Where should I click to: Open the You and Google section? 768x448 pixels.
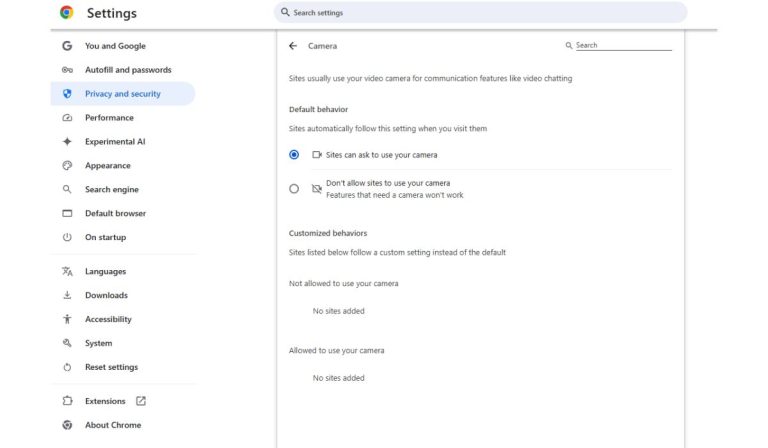[115, 46]
